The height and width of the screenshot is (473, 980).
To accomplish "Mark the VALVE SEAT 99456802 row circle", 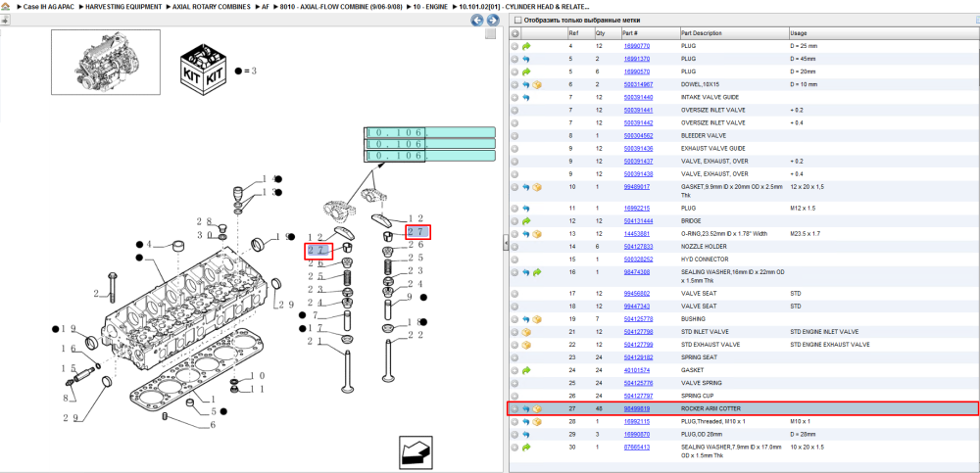I will (x=515, y=293).
